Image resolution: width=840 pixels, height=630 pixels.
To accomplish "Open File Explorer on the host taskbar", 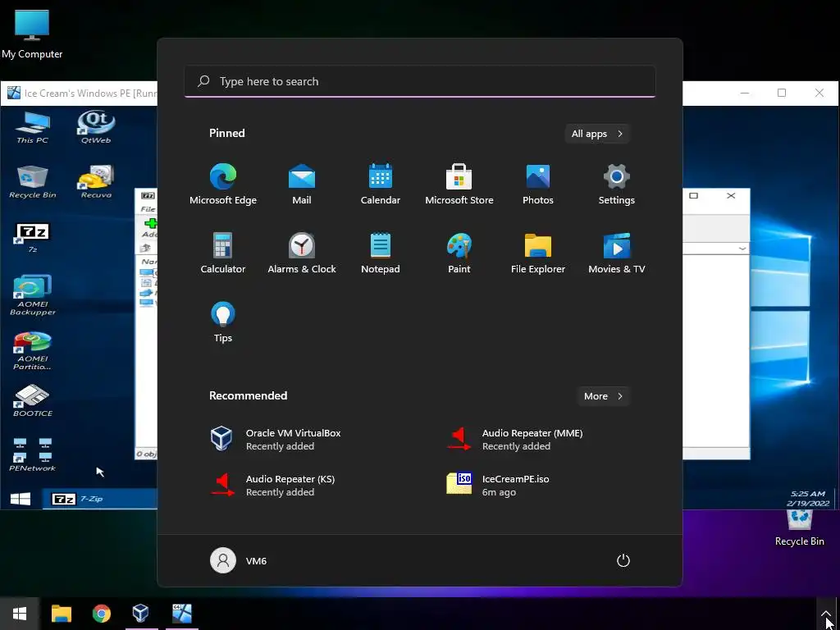I will (x=61, y=614).
